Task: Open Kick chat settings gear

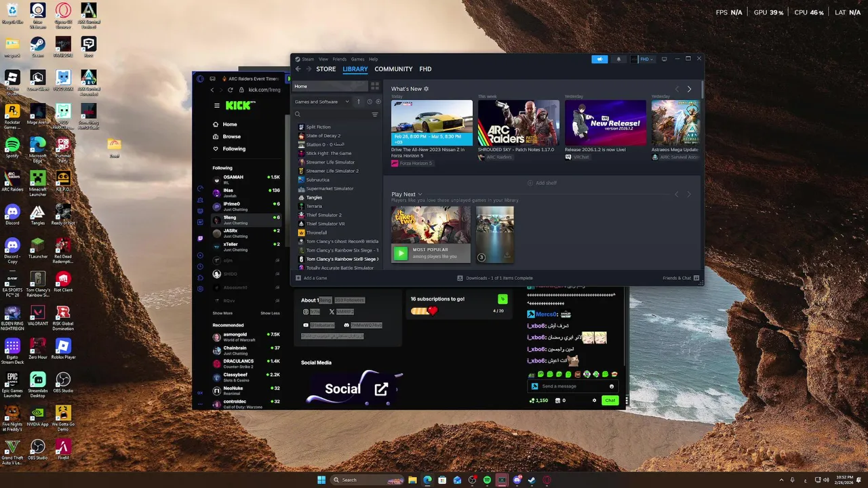Action: coord(594,401)
